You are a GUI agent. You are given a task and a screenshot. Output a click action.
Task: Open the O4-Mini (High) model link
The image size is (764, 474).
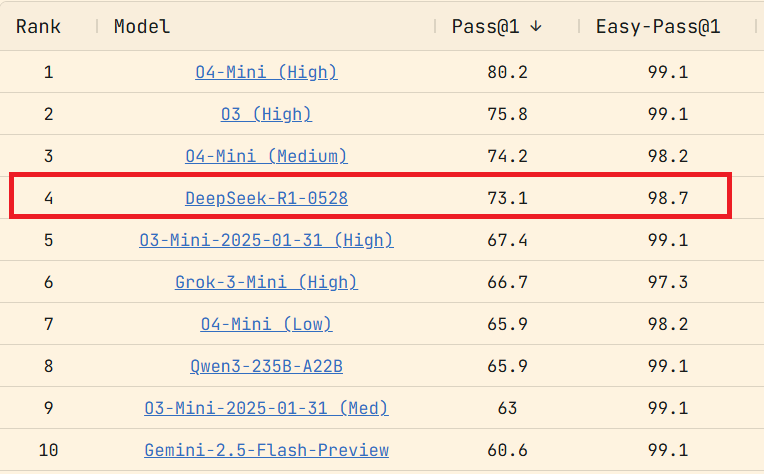point(266,72)
